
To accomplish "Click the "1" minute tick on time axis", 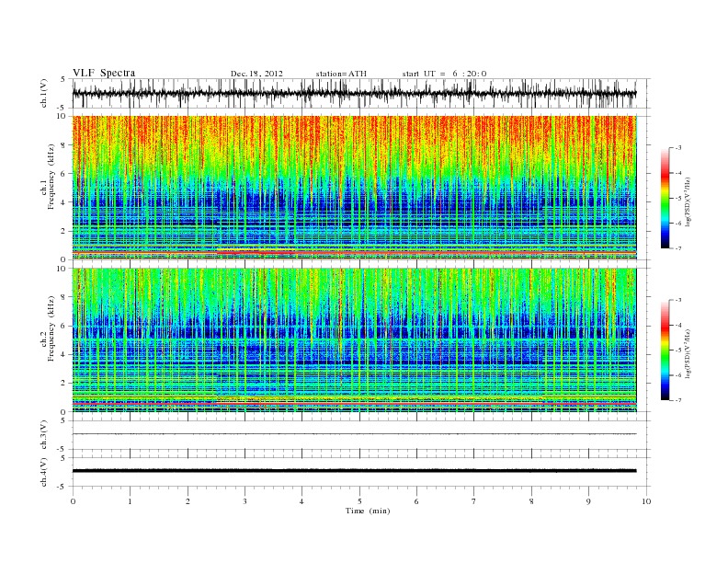I will (130, 501).
